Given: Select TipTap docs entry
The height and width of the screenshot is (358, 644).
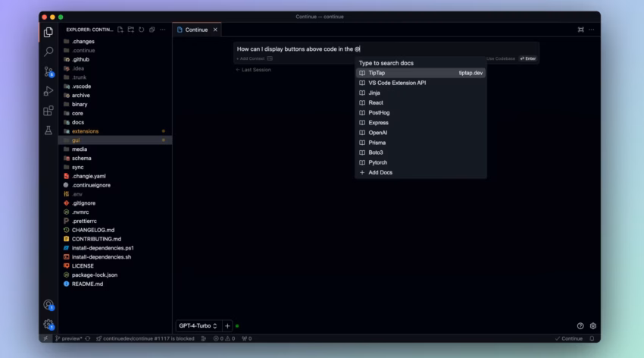Looking at the screenshot, I should pyautogui.click(x=421, y=73).
